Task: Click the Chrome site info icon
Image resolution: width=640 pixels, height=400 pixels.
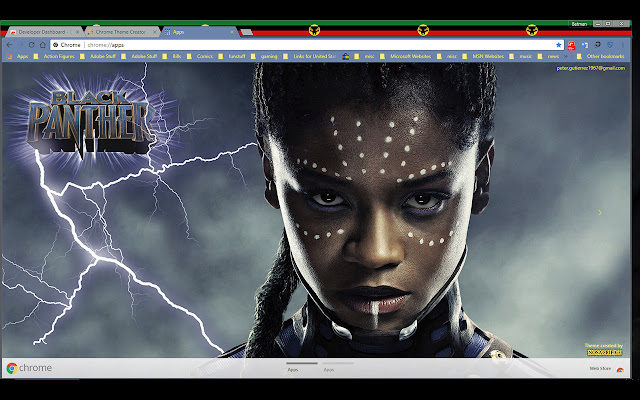Action: [56, 45]
